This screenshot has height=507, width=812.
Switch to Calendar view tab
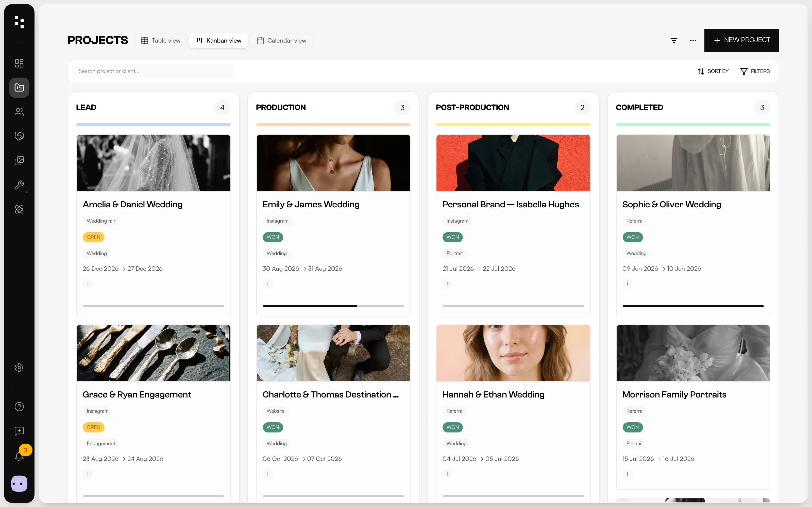click(281, 41)
